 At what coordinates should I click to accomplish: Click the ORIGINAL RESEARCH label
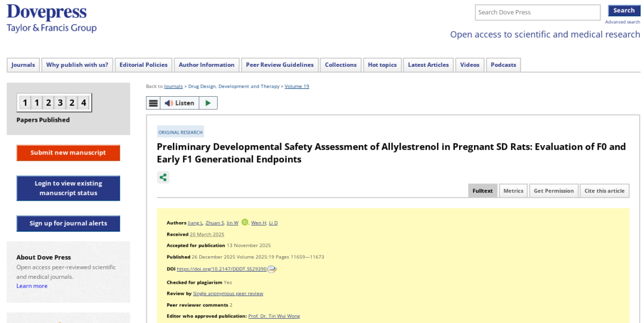[180, 133]
